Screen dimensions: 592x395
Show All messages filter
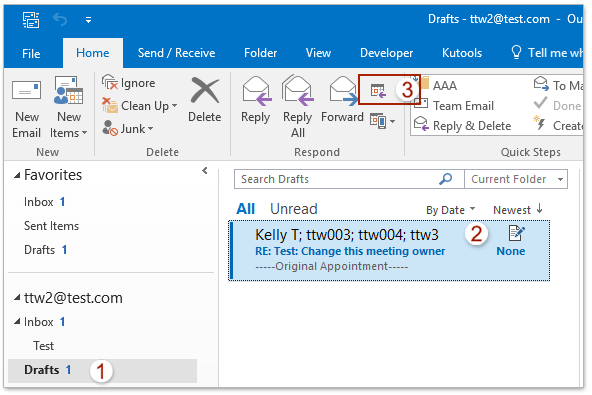pyautogui.click(x=245, y=209)
